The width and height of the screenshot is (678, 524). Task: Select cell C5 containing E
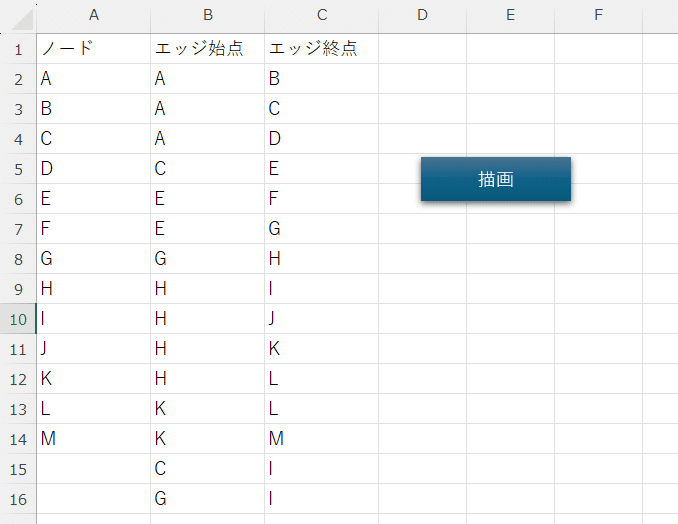pos(322,169)
